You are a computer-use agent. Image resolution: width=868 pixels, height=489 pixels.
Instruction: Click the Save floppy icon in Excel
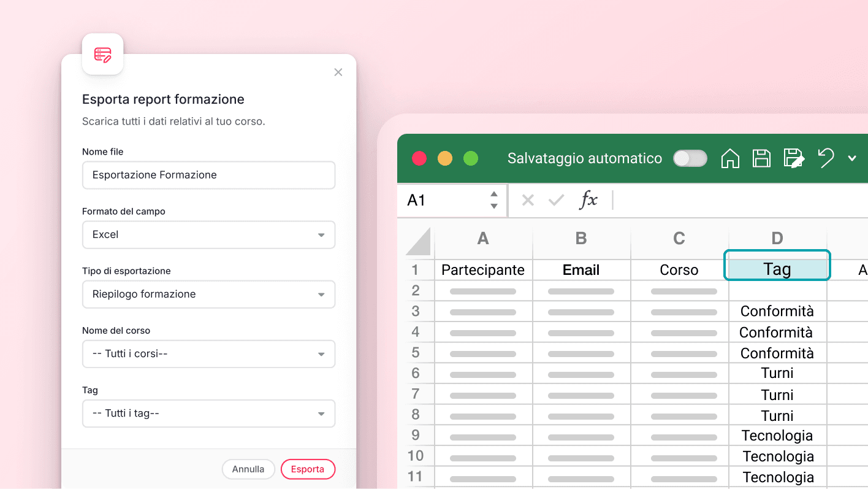point(761,158)
